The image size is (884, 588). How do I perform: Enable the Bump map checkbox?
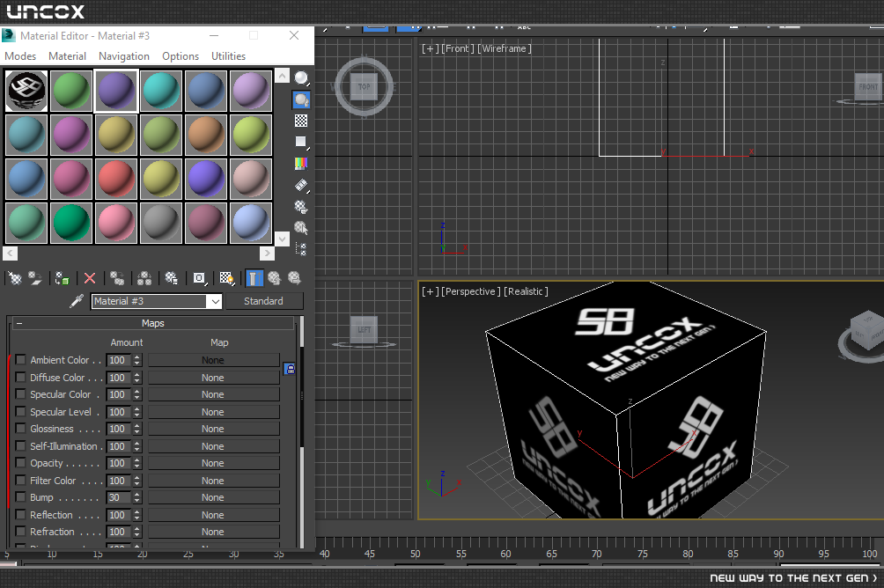[x=20, y=497]
